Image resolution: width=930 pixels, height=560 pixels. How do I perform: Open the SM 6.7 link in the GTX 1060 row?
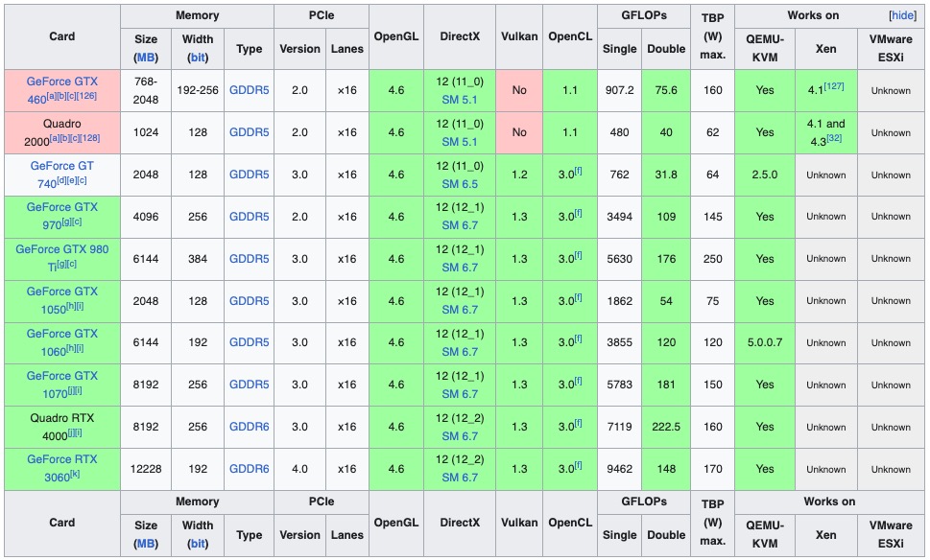point(460,352)
